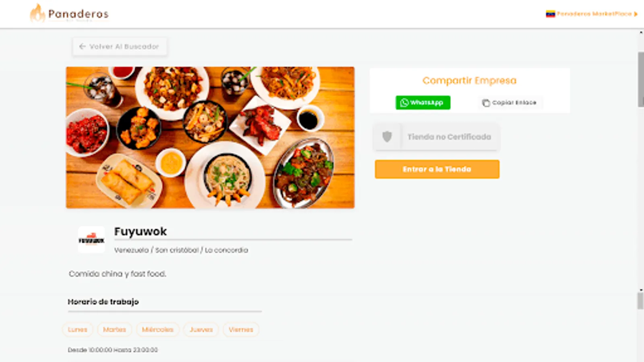Click the back arrow icon
The image size is (644, 362).
(83, 47)
